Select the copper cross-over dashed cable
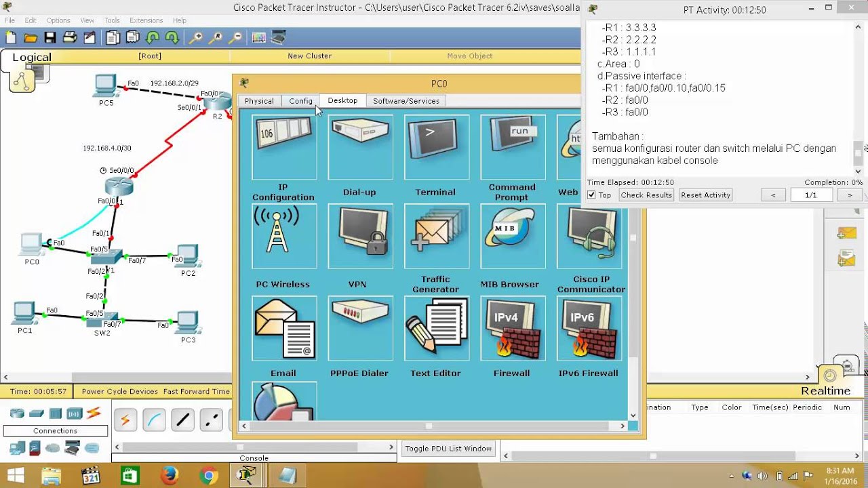868x488 pixels. [x=212, y=421]
